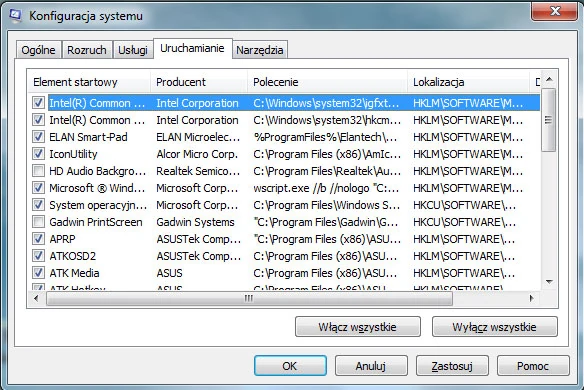This screenshot has width=584, height=390.
Task: Select the IconUtility entry name
Action: 73,154
